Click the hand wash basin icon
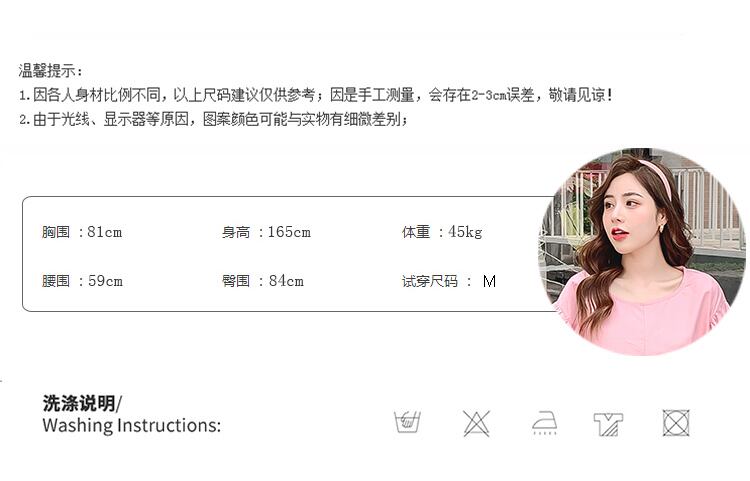 point(407,422)
